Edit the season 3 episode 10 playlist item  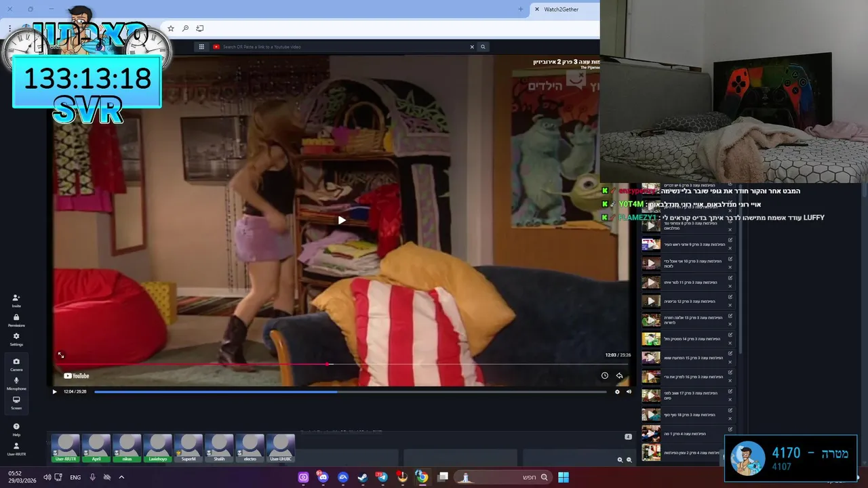coord(730,259)
